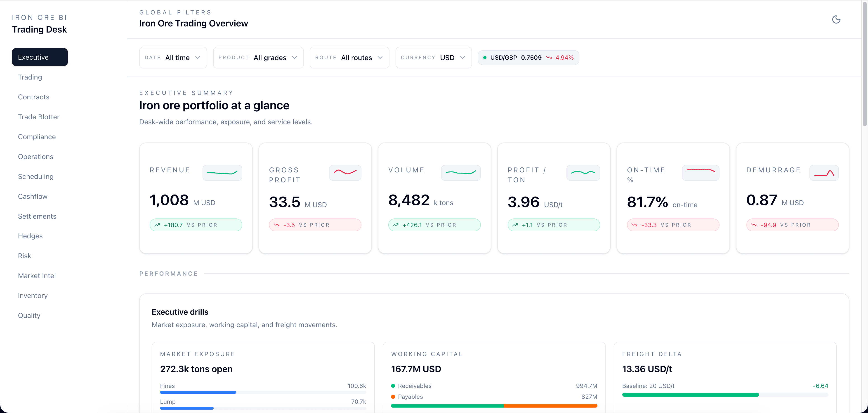Click the 1,008 revenue value
The width and height of the screenshot is (868, 413).
tap(169, 200)
